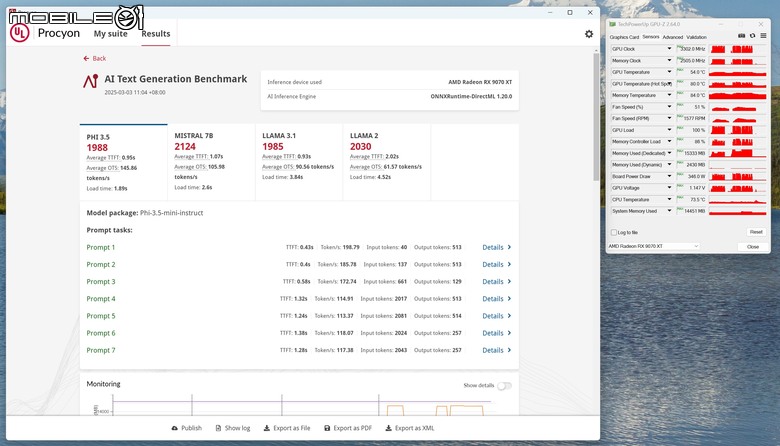Image resolution: width=780 pixels, height=446 pixels.
Task: Click Reset button in GPU-Z
Action: [756, 232]
